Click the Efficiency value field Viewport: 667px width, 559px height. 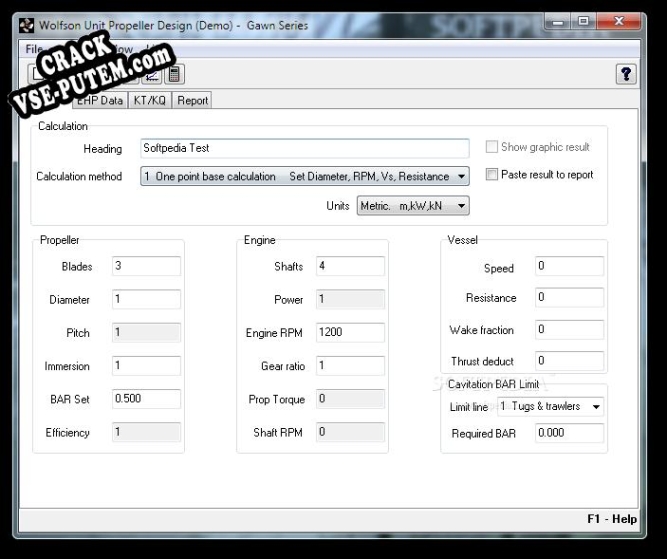pos(146,432)
